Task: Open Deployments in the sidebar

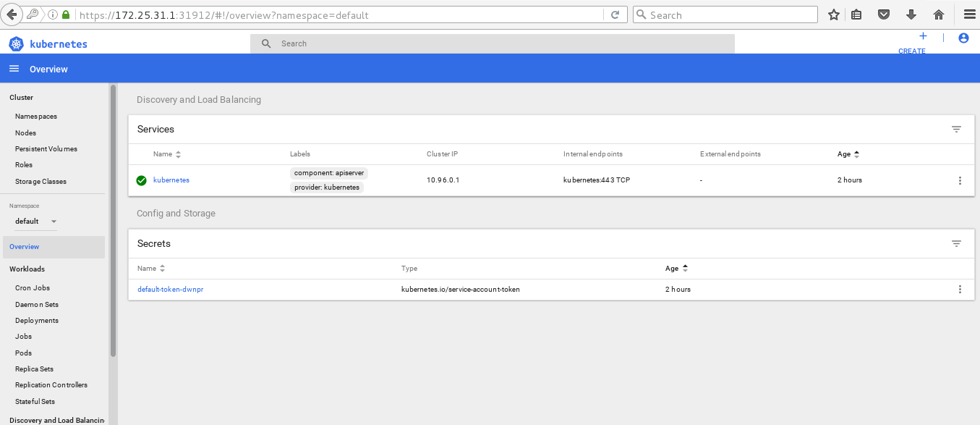Action: pyautogui.click(x=37, y=321)
